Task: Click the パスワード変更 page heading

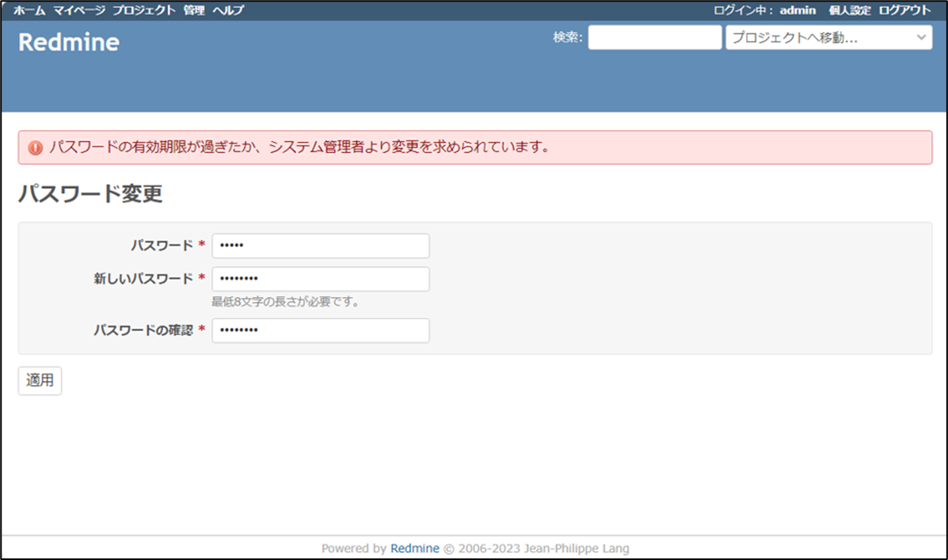Action: pyautogui.click(x=89, y=194)
